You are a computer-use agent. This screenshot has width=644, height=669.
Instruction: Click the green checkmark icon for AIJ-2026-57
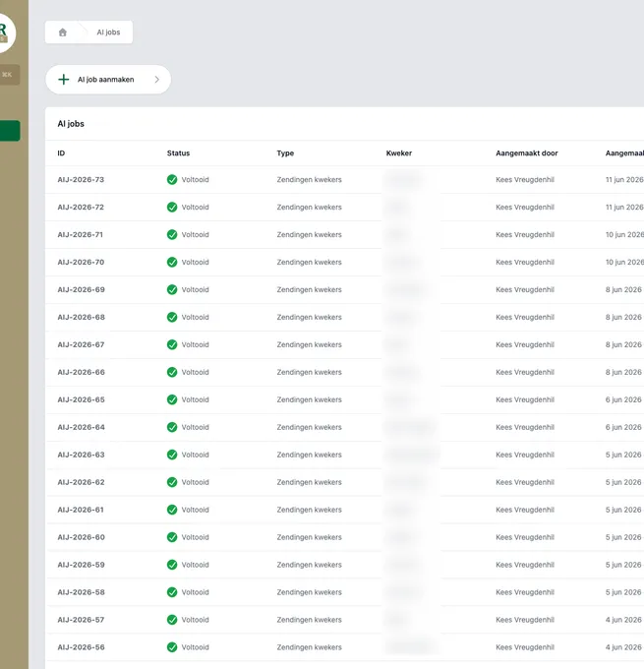tap(172, 620)
